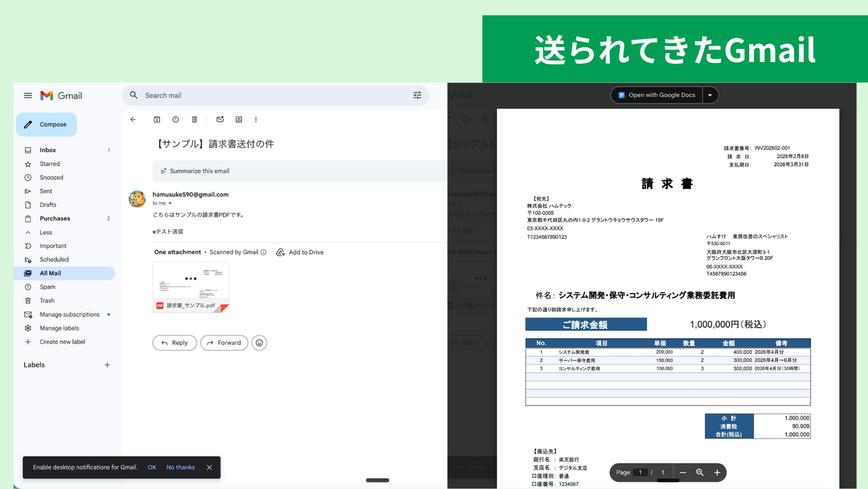Open the More options three-dot menu

coord(256,120)
